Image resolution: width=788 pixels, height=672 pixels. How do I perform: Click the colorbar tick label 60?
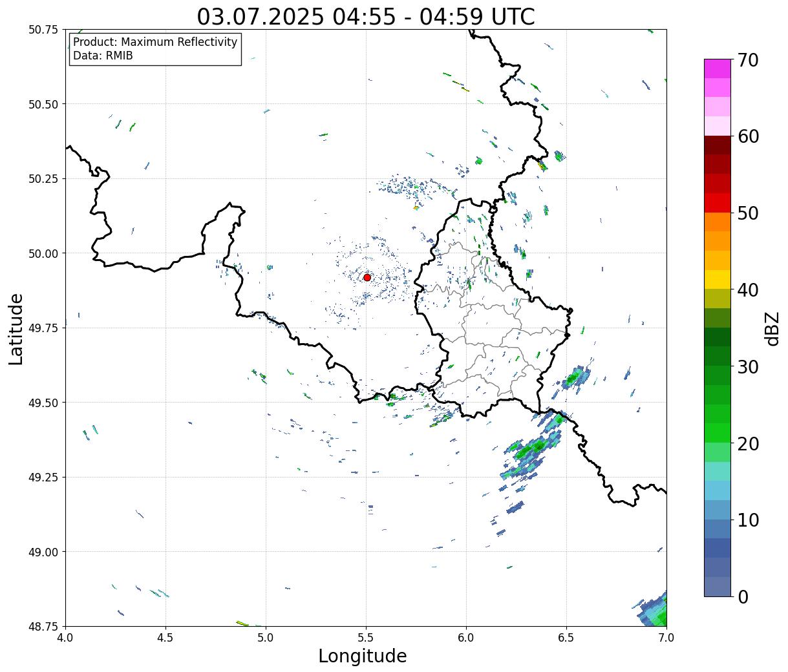pyautogui.click(x=748, y=136)
